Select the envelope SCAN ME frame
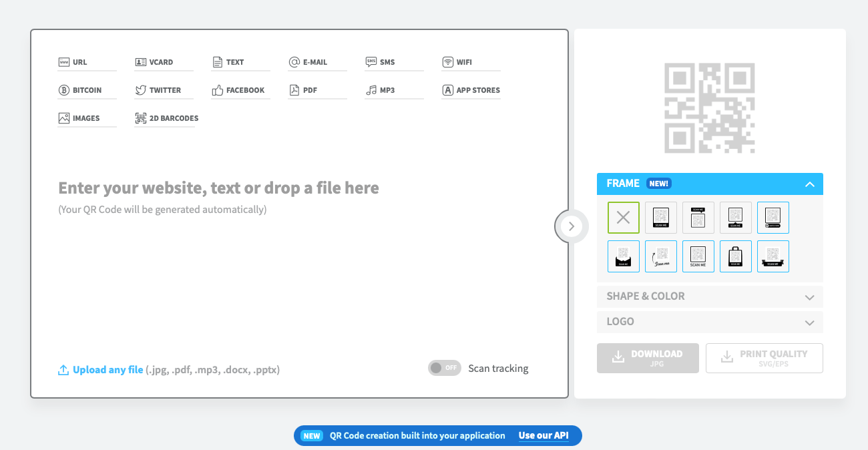 pos(624,256)
